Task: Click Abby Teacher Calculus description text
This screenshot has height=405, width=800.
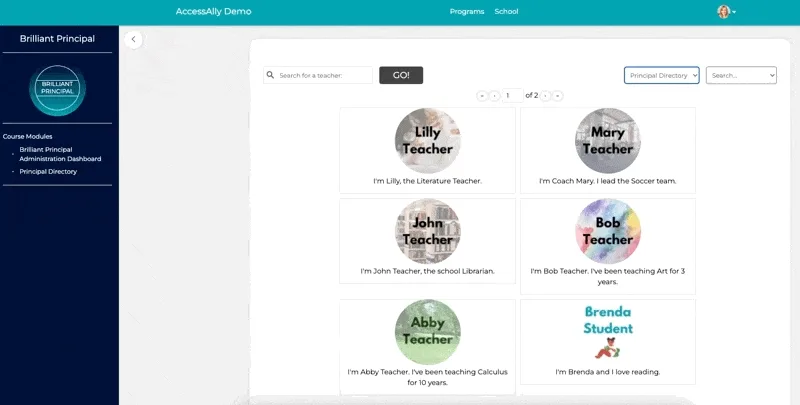Action: [x=428, y=377]
